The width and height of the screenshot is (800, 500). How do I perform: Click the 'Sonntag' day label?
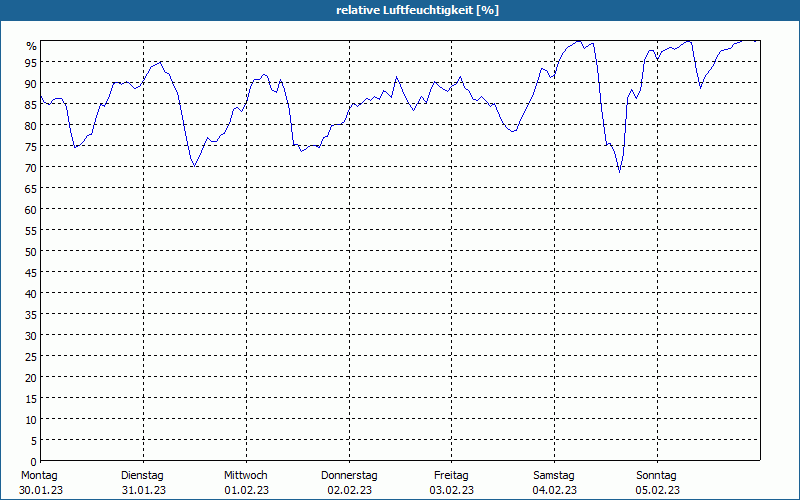[656, 475]
